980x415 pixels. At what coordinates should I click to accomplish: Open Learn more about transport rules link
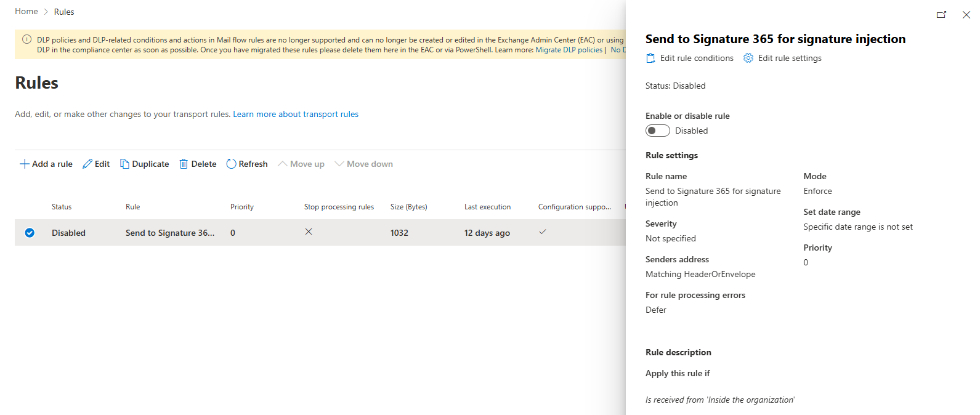click(296, 114)
